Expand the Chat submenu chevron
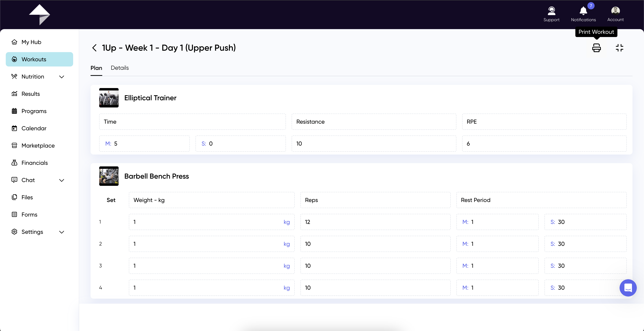This screenshot has width=644, height=331. coord(61,180)
